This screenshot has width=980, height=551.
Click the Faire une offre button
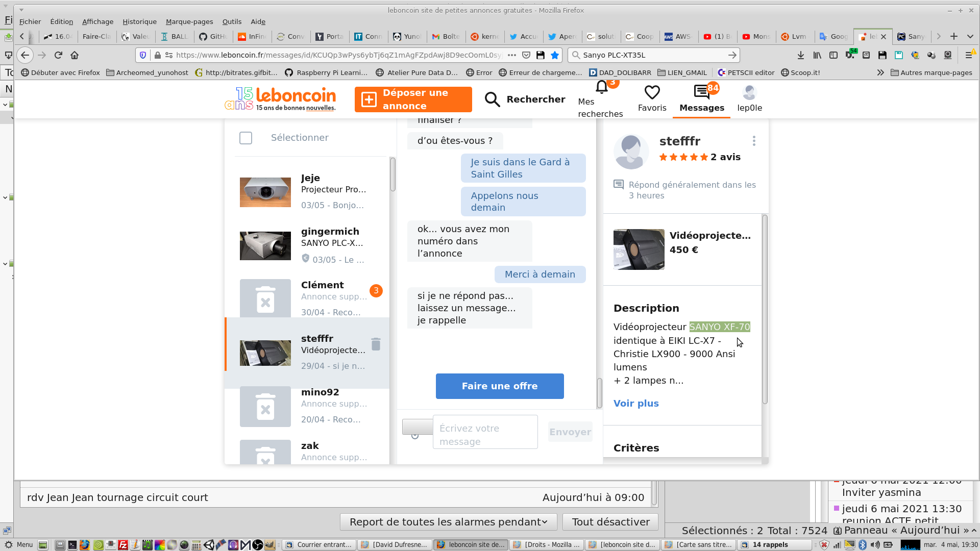point(499,386)
